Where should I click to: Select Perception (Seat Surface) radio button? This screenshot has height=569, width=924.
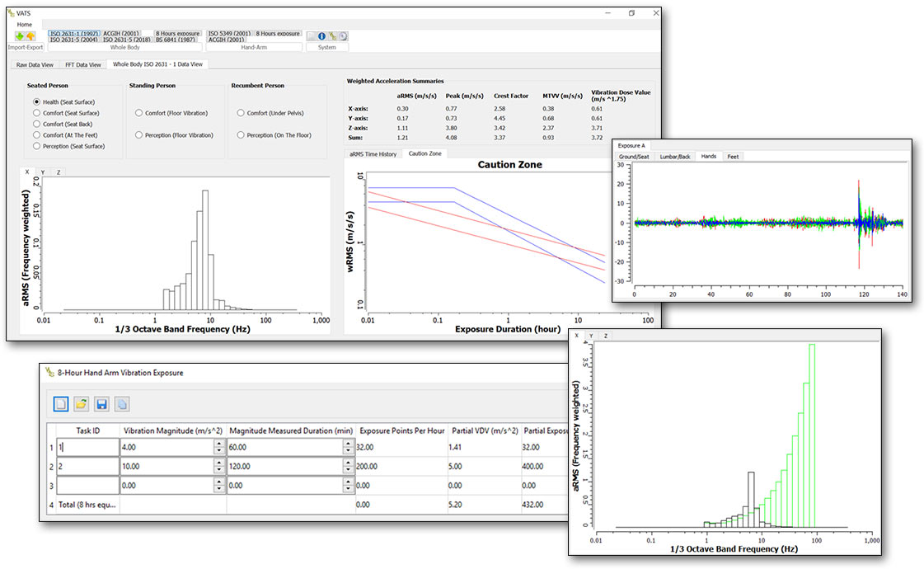point(36,146)
